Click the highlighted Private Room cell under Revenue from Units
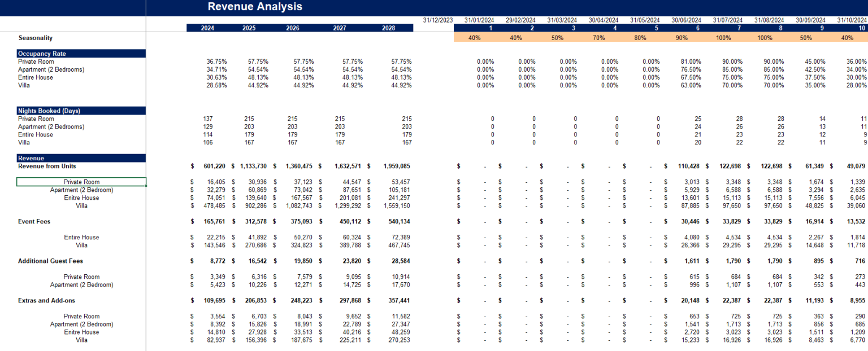The image size is (868, 351). [x=81, y=182]
